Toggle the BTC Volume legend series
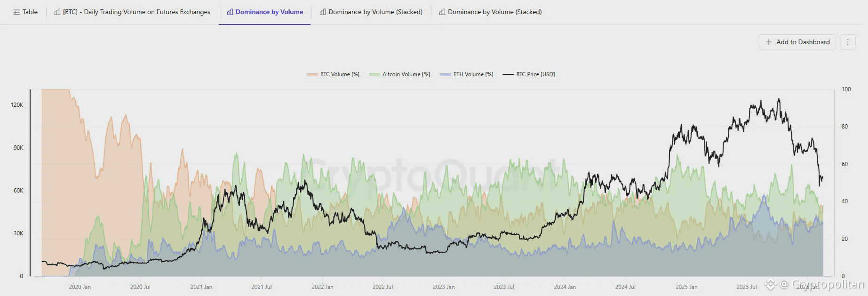Image resolution: width=868 pixels, height=296 pixels. 333,74
